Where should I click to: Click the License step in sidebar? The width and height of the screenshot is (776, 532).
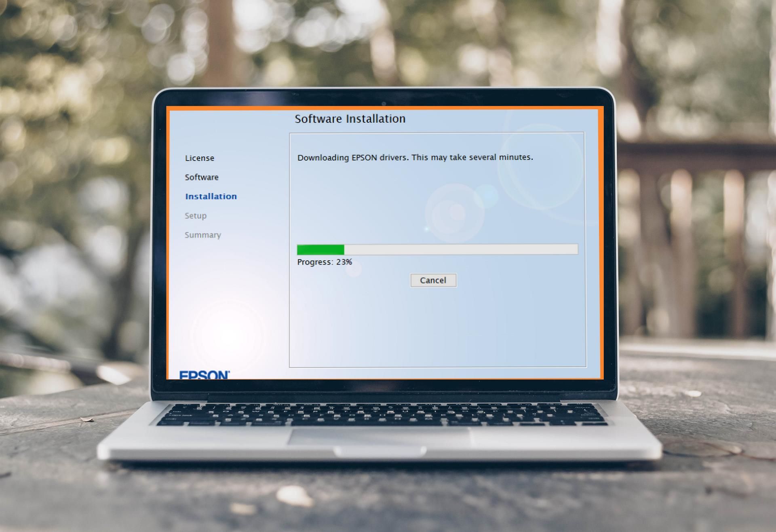(x=199, y=158)
